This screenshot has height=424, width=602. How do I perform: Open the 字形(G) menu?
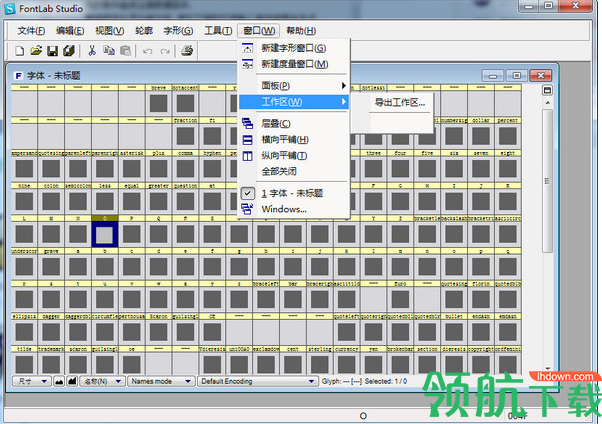coord(178,31)
